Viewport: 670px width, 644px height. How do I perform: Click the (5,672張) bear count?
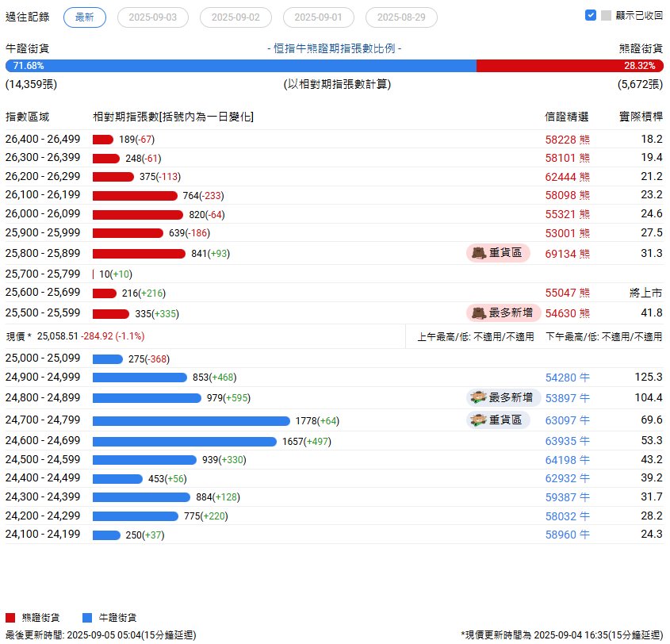[640, 84]
